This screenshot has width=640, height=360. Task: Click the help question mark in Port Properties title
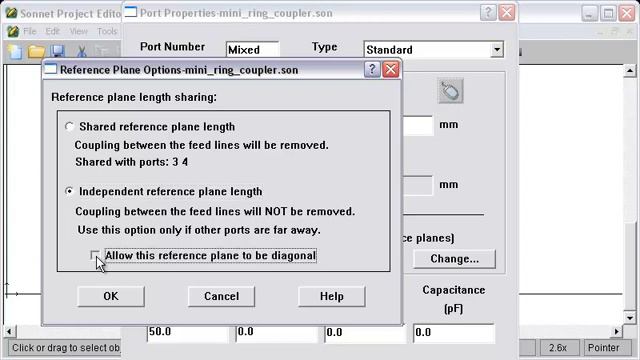pos(488,13)
